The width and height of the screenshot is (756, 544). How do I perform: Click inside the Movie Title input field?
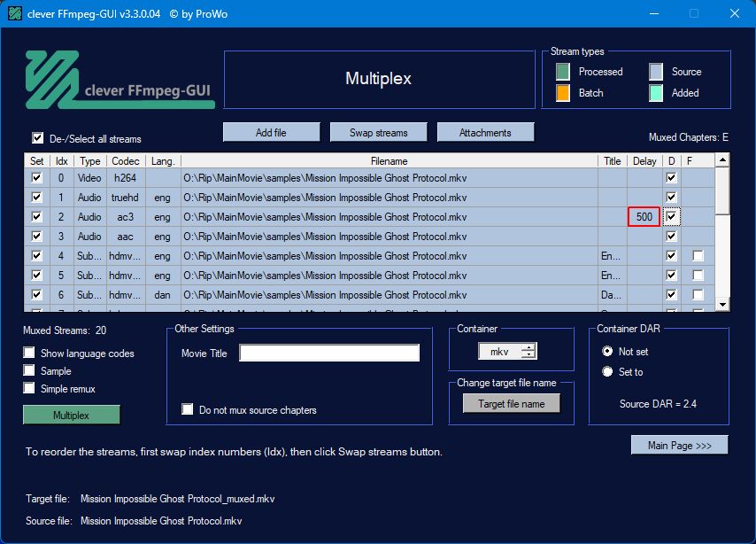point(329,353)
